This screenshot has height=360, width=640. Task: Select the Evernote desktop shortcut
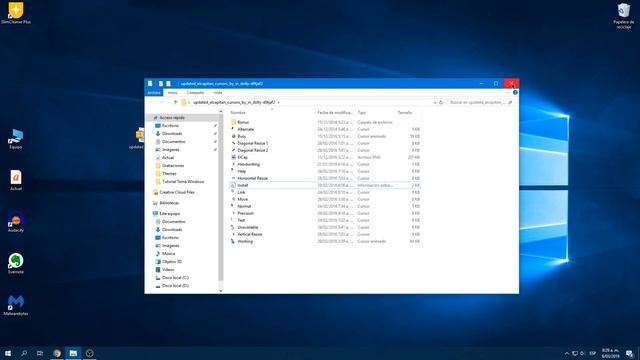16,264
